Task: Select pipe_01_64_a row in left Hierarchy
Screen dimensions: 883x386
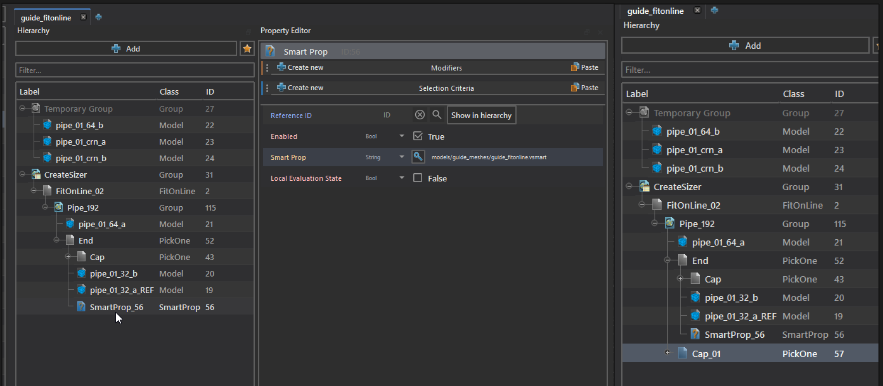Action: click(135, 224)
